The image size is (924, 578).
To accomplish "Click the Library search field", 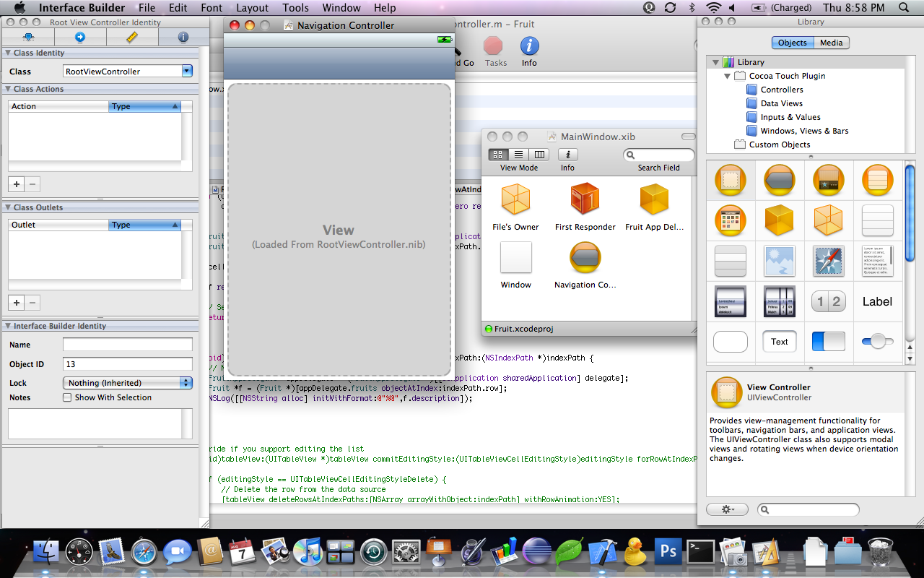I will (x=808, y=509).
